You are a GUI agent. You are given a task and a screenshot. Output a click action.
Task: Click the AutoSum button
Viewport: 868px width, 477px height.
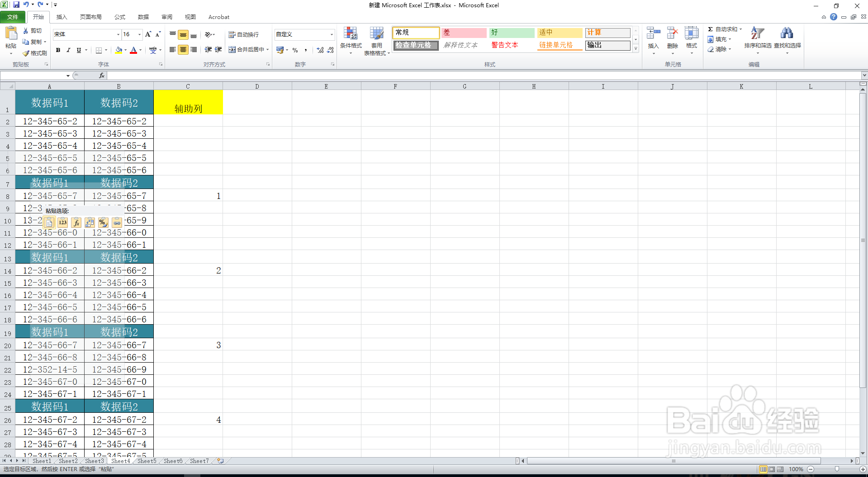click(x=723, y=29)
